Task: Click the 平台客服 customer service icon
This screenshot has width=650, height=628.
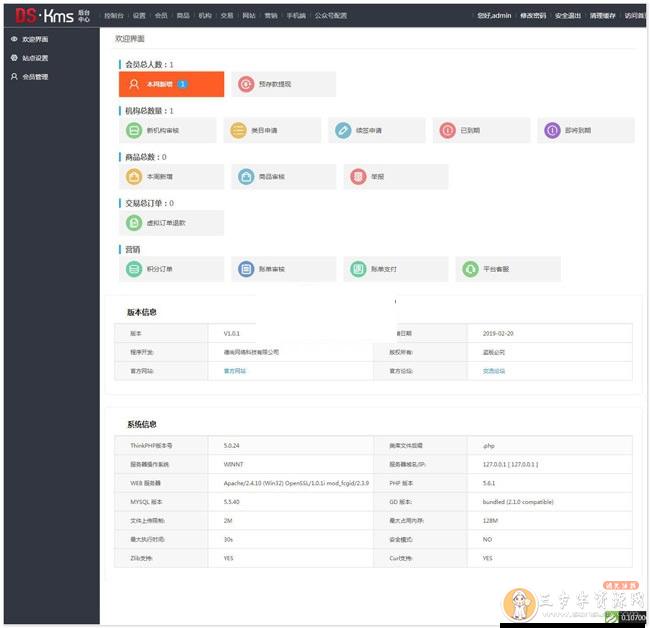Action: tap(470, 269)
